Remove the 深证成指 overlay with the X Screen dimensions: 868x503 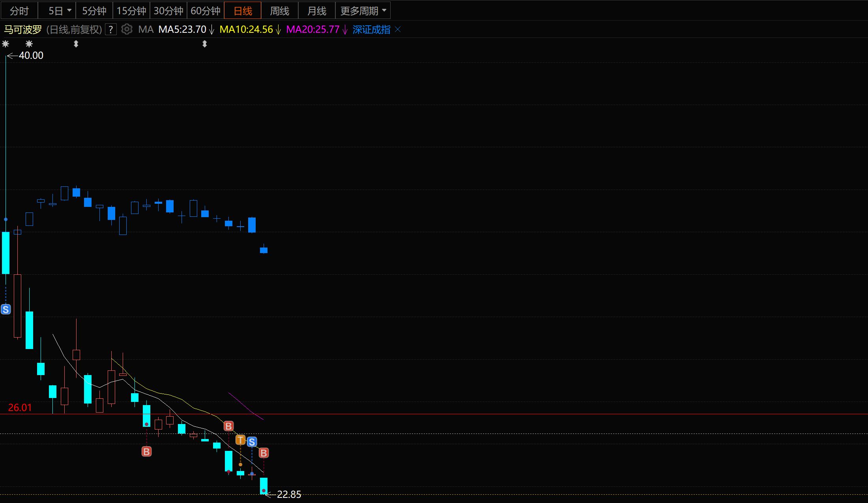398,30
